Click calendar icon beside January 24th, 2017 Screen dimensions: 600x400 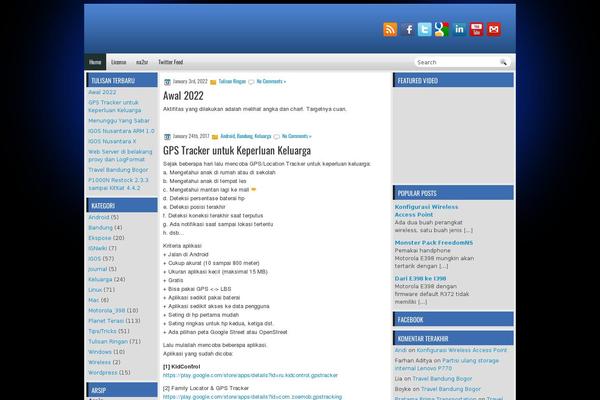tap(167, 137)
